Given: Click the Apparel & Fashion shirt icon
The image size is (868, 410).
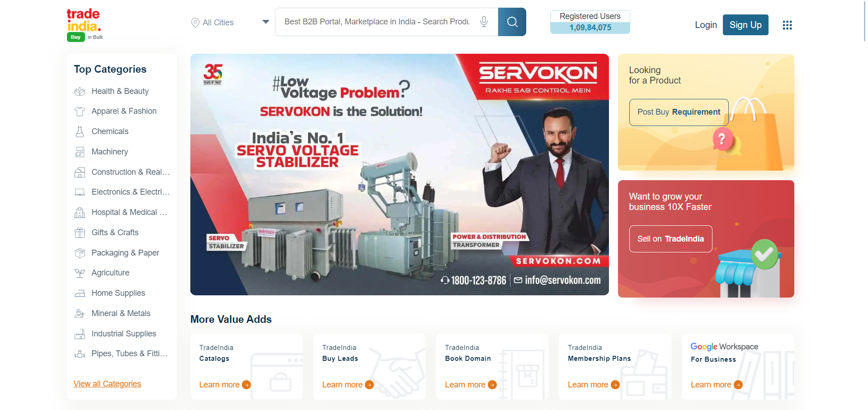Looking at the screenshot, I should pos(80,112).
